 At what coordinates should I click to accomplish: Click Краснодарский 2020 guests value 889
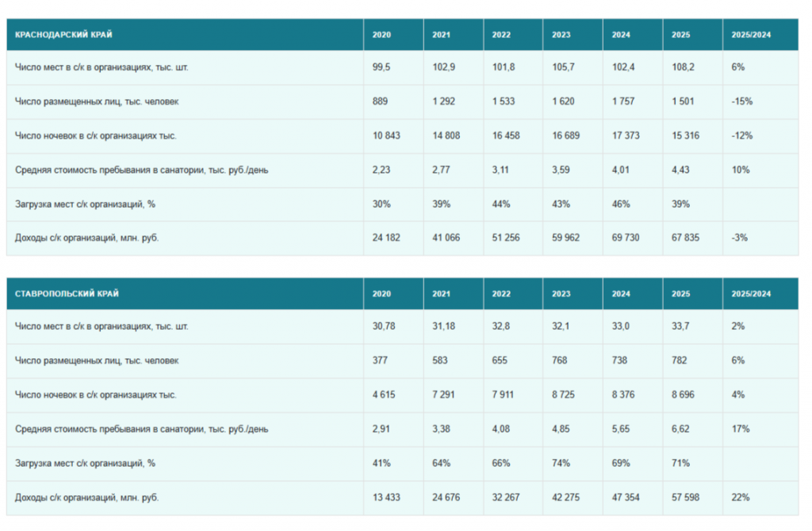(x=380, y=101)
